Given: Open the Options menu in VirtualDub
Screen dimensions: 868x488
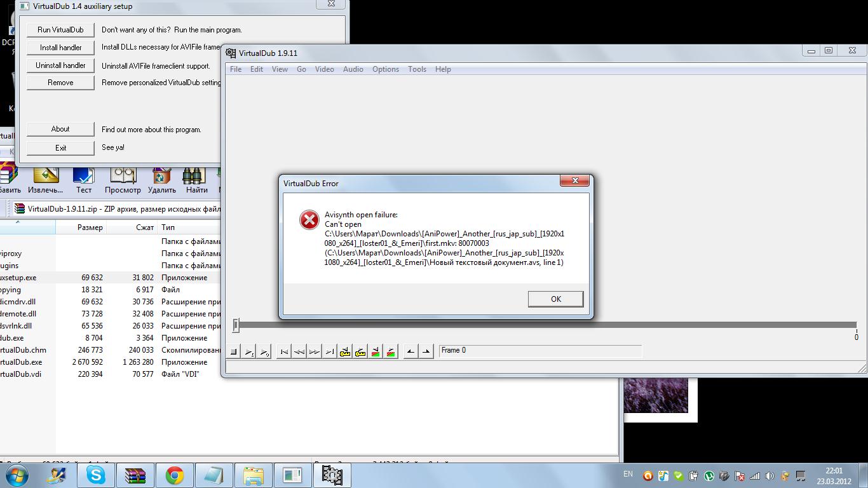Looking at the screenshot, I should pos(386,69).
